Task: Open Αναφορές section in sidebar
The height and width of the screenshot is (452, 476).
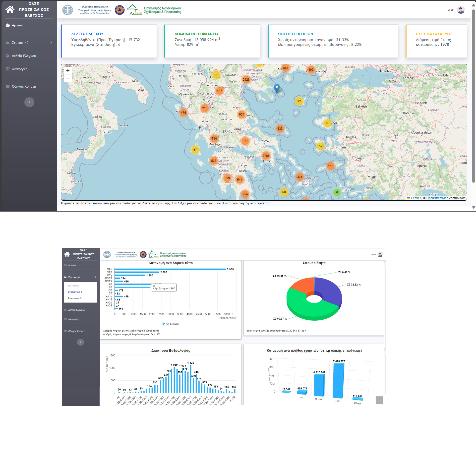Action: pyautogui.click(x=20, y=69)
